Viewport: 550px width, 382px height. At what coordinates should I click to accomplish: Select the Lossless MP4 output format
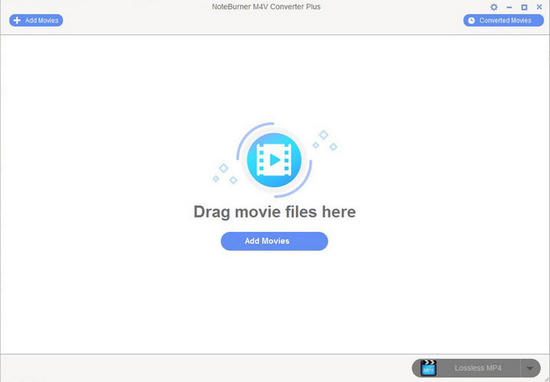[x=478, y=368]
